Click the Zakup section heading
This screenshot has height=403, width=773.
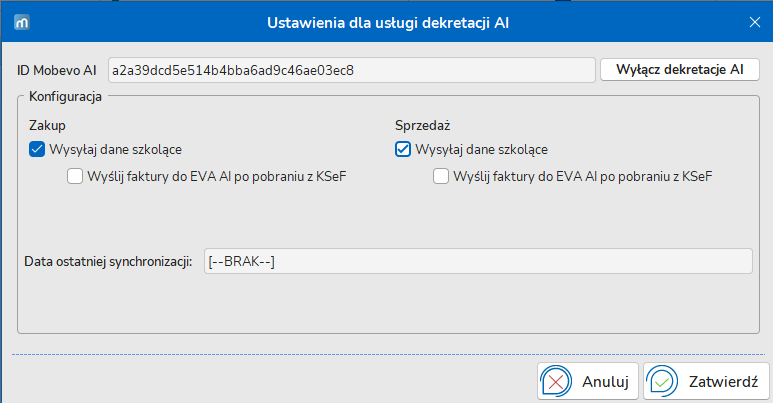[47, 125]
